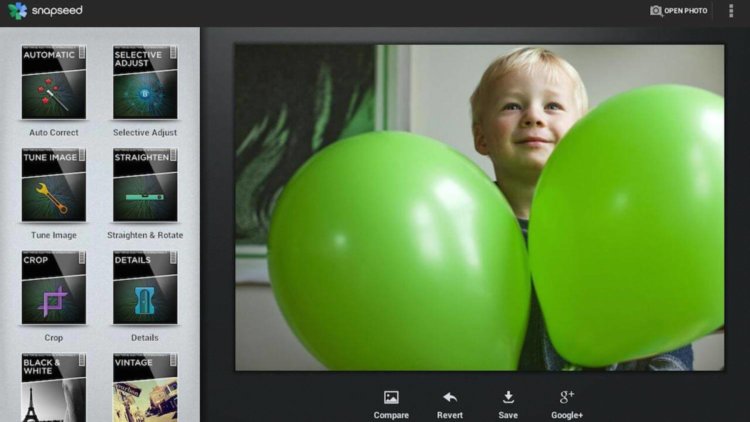
Task: Apply the Black & White filter tile
Action: (x=54, y=388)
